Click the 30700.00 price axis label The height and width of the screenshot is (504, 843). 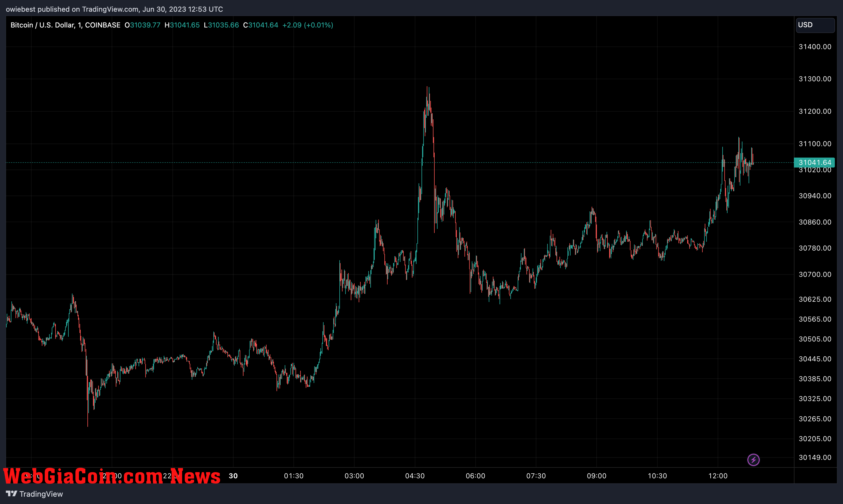(x=815, y=275)
